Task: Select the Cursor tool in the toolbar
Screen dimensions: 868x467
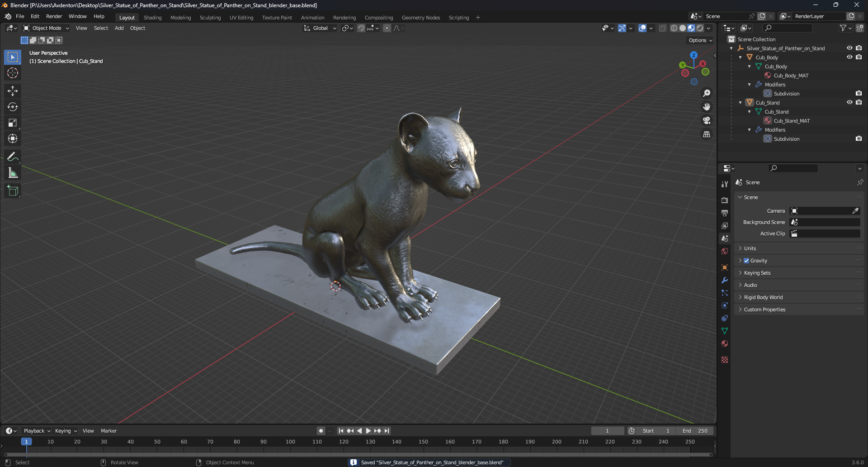Action: pos(13,73)
